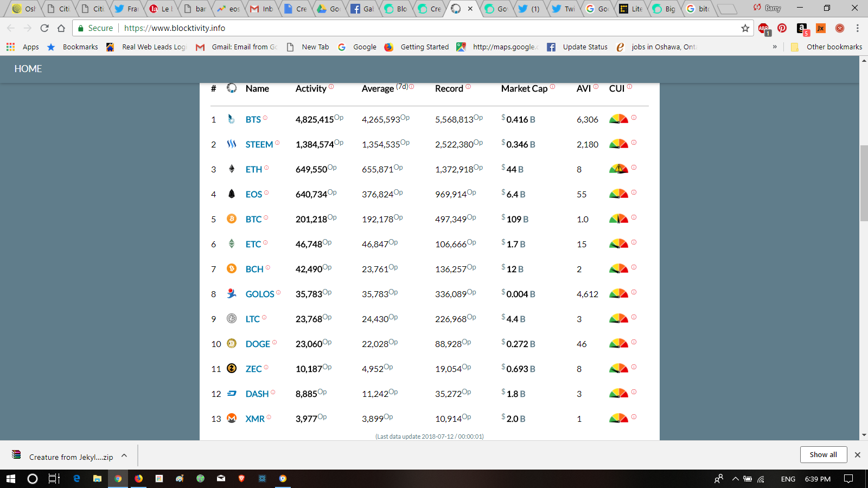This screenshot has height=488, width=868.
Task: Click the STEEM coin logo icon
Action: [x=232, y=144]
